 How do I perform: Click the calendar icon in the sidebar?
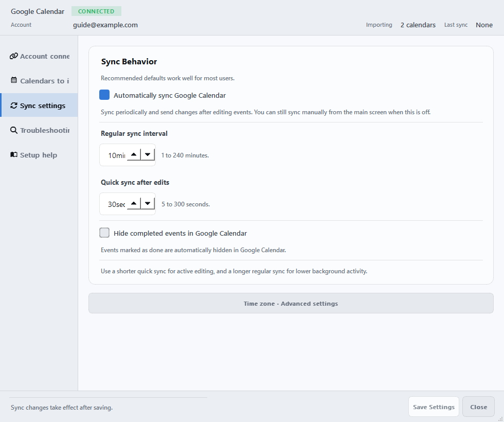pos(13,80)
